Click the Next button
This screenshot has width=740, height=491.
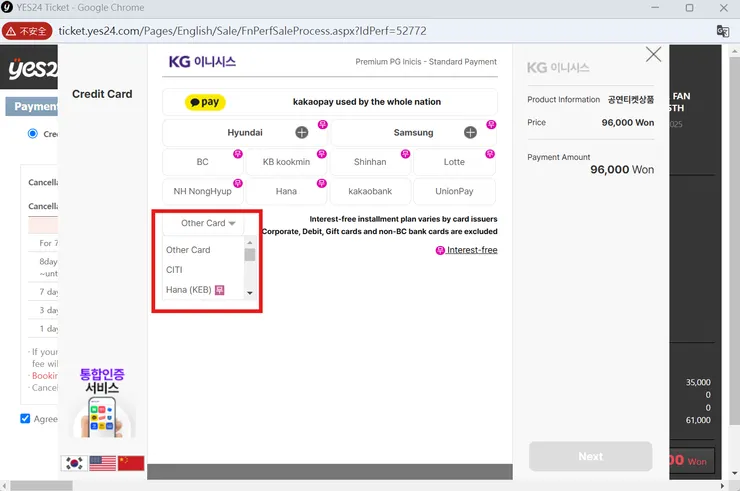pyautogui.click(x=590, y=457)
